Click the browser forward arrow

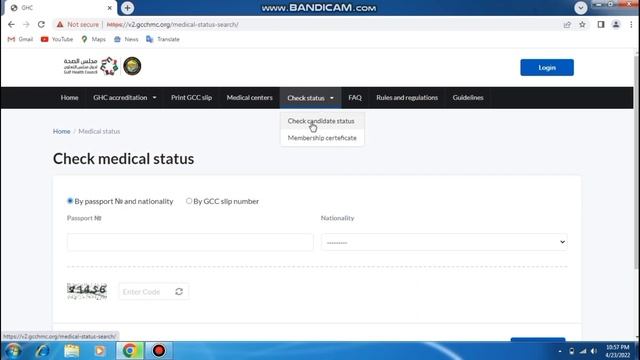pos(26,24)
